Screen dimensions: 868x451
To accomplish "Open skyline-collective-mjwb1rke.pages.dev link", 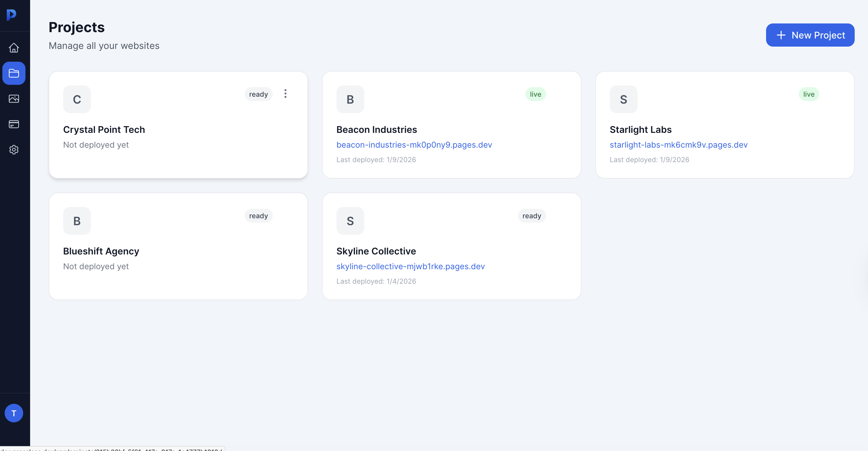I will pos(411,266).
